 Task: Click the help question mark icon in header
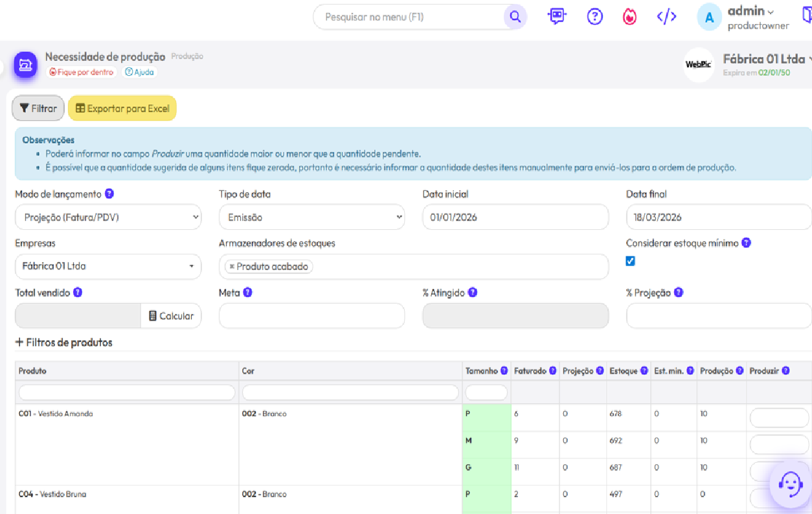(x=594, y=17)
